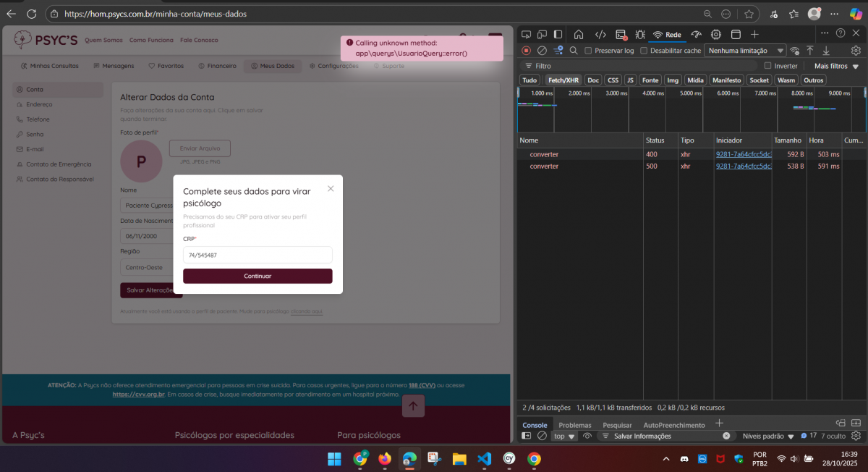Open network settings gear icon
This screenshot has width=868, height=472.
pyautogui.click(x=856, y=51)
